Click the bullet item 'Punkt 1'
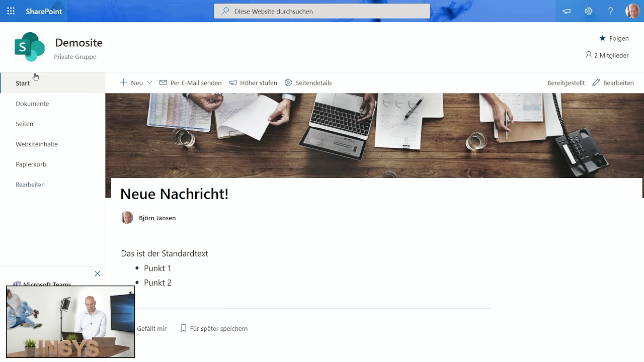Viewport: 644px width, 362px height. [157, 268]
